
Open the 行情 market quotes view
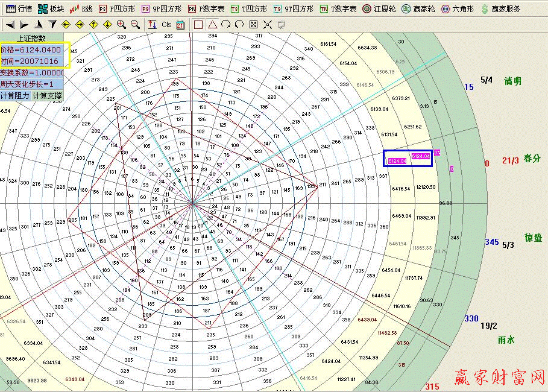pos(19,9)
